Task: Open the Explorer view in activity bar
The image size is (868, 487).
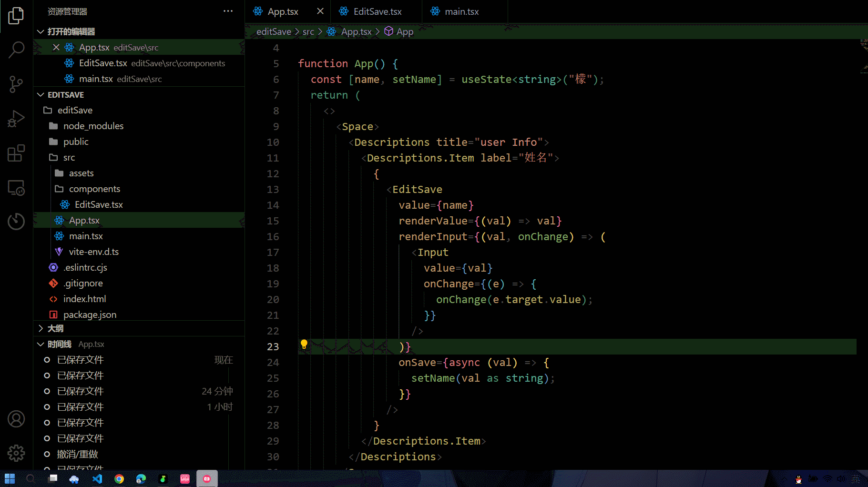Action: 16,16
